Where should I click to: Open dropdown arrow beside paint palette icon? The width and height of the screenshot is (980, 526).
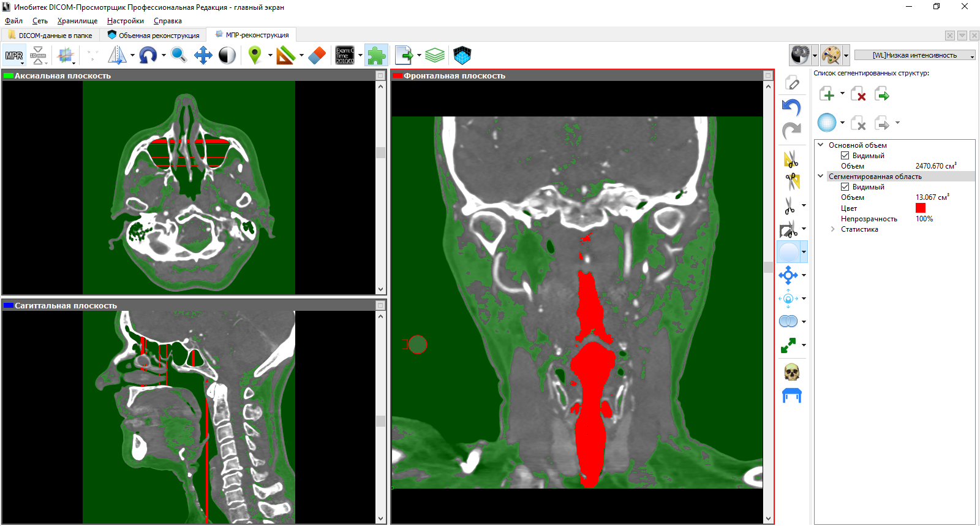846,55
